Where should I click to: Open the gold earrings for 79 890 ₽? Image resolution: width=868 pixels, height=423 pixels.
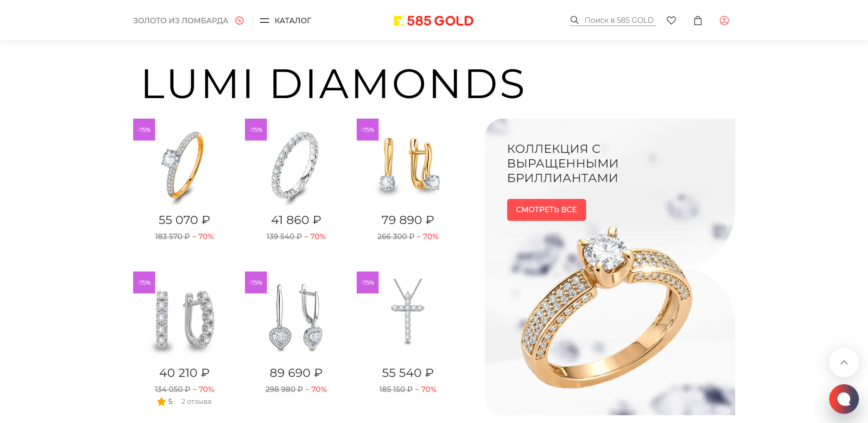coord(408,167)
